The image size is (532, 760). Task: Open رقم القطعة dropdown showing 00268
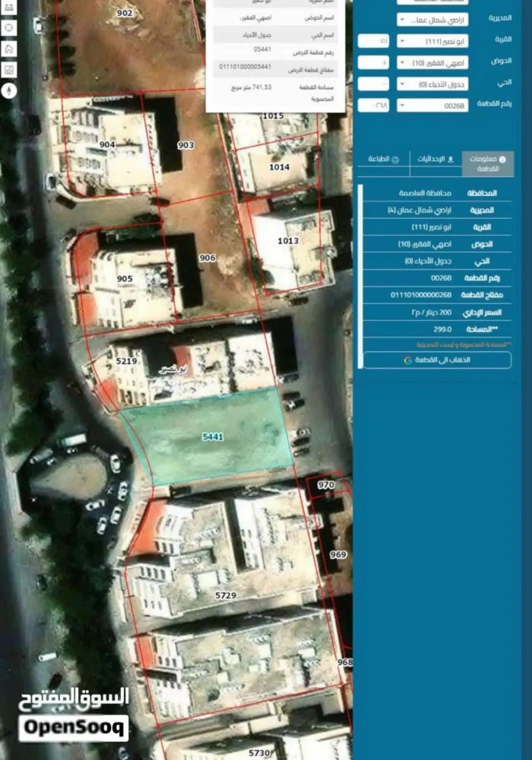click(432, 105)
